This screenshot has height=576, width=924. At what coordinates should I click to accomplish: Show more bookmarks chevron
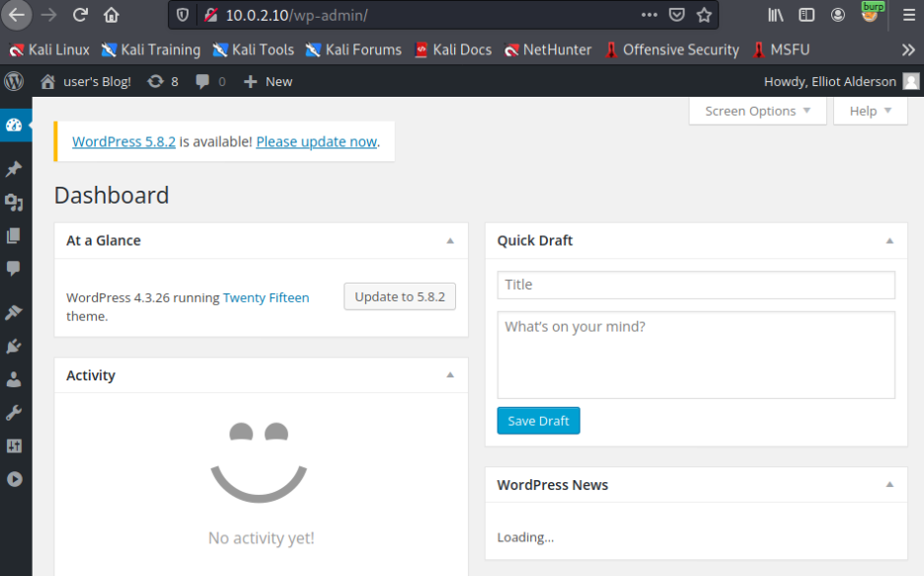click(x=908, y=50)
